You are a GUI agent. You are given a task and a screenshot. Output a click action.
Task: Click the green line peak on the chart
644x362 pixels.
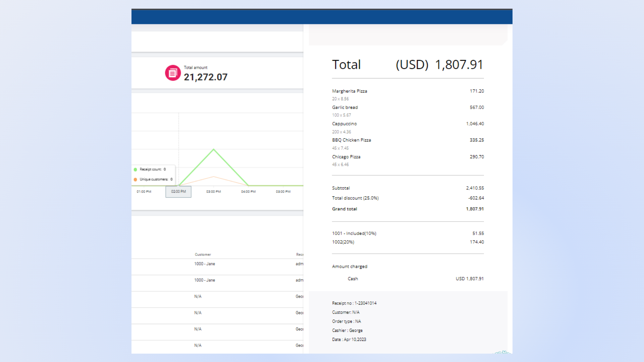tap(214, 149)
